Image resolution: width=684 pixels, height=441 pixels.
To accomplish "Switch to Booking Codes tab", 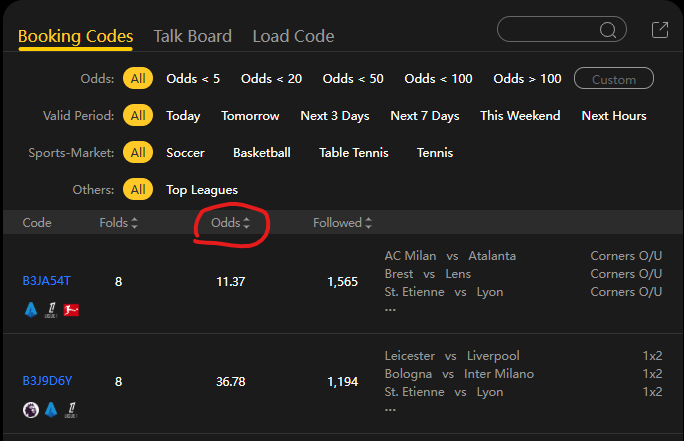I will tap(75, 36).
